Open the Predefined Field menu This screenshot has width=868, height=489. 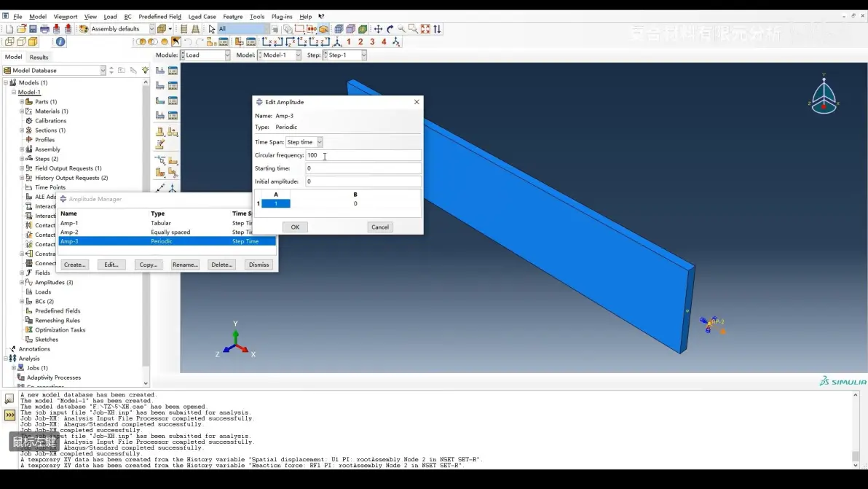coord(159,17)
